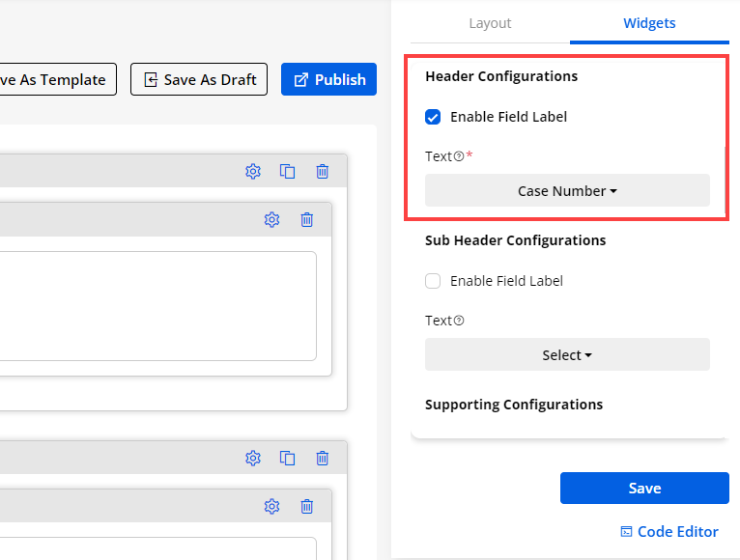Duplicate the top outer section using the copy icon

(x=287, y=171)
